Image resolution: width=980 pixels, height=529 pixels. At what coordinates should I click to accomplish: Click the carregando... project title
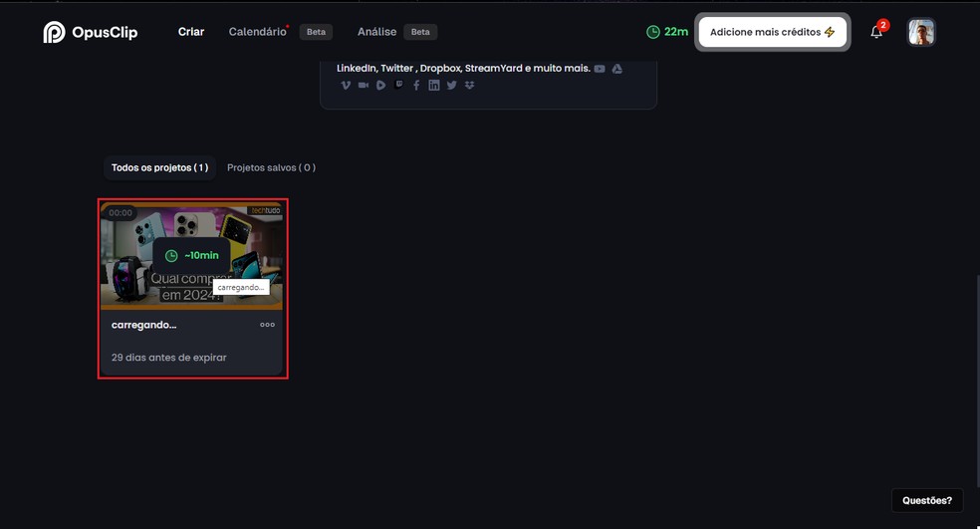[143, 325]
